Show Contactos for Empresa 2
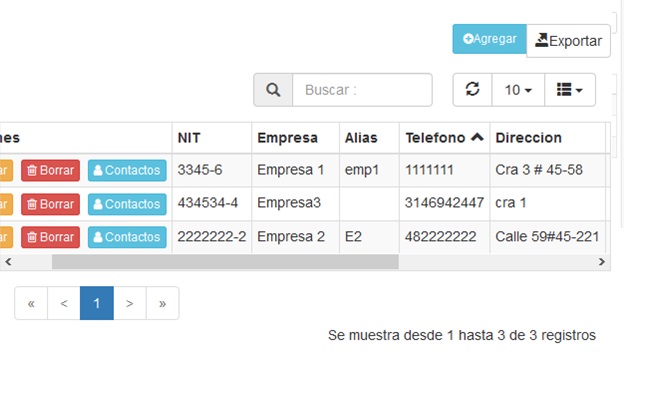 coord(127,238)
